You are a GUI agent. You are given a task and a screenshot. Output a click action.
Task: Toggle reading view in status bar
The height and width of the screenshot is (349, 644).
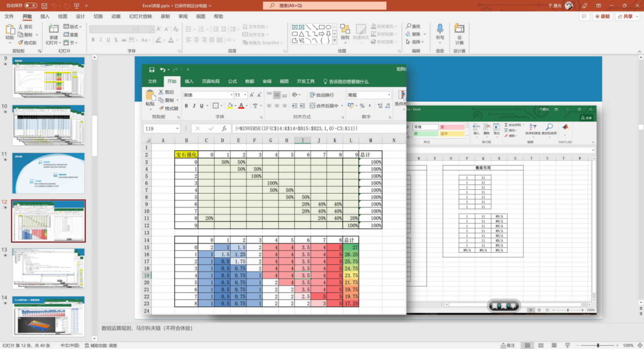pyautogui.click(x=555, y=345)
